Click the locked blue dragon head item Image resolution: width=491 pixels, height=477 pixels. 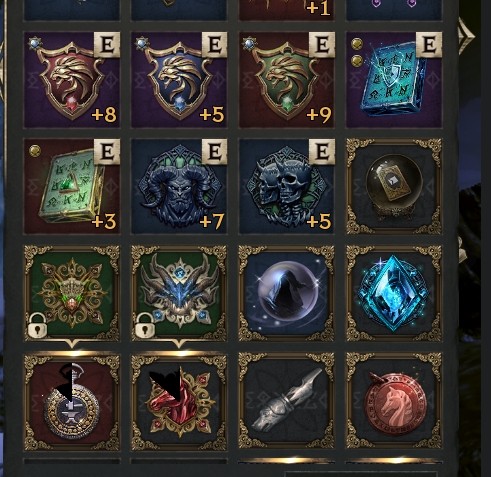[179, 293]
